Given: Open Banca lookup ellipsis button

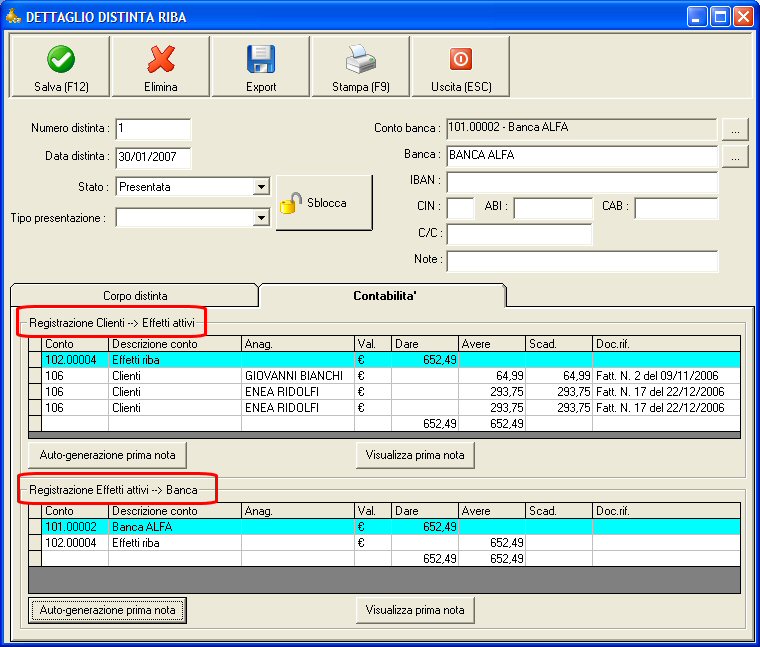Looking at the screenshot, I should click(735, 157).
